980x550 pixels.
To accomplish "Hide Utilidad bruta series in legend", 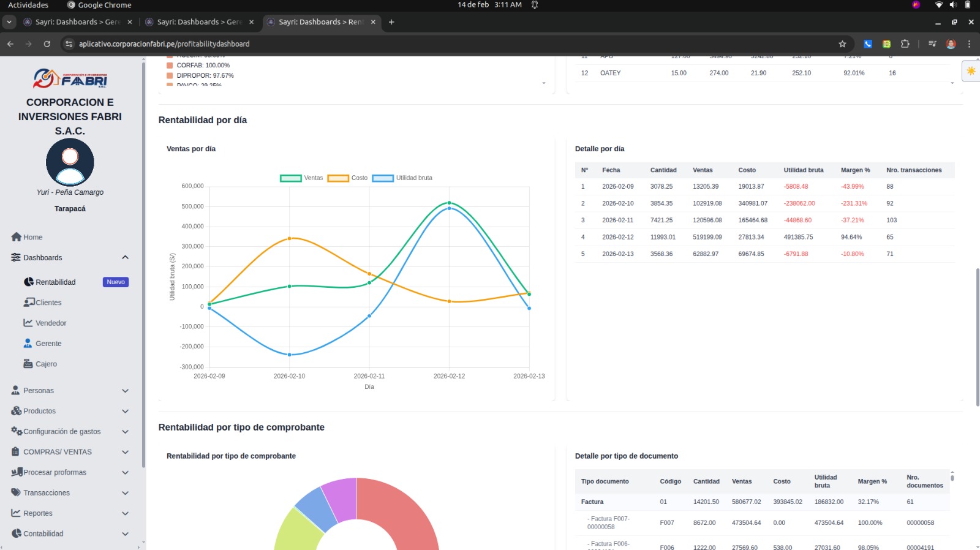I will tap(402, 178).
